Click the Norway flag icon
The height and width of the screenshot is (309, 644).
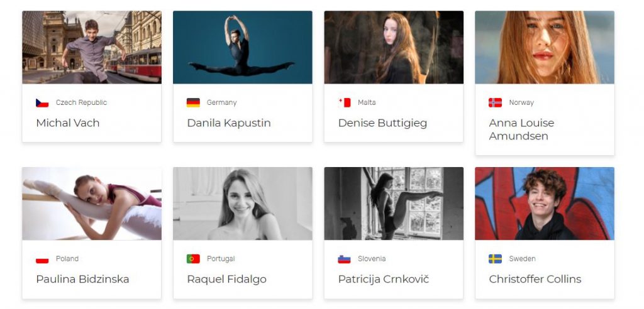496,102
